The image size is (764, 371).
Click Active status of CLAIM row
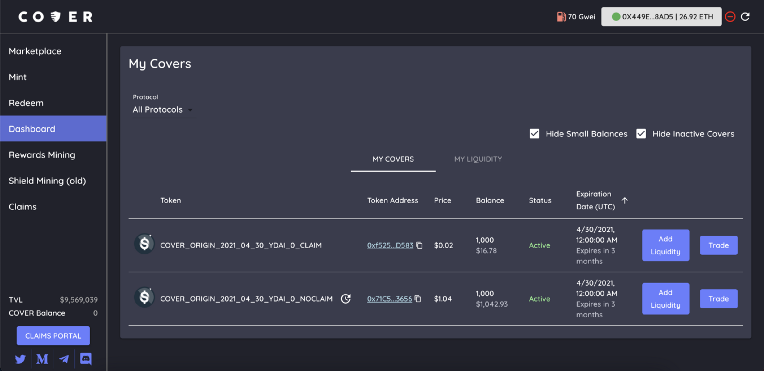(539, 245)
